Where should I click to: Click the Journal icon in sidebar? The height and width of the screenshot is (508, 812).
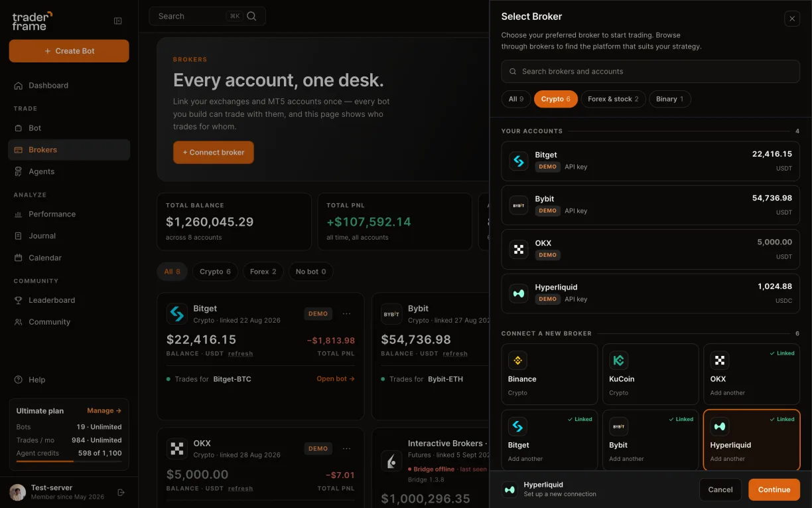(x=19, y=236)
